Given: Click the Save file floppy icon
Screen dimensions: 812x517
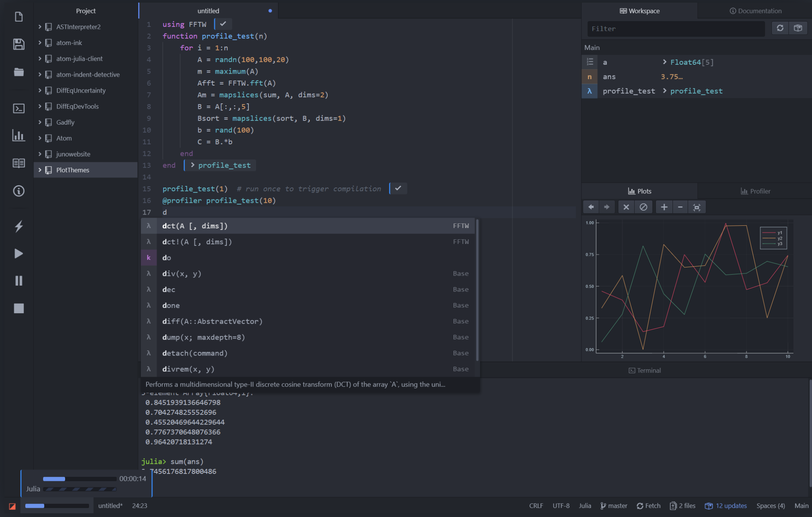Looking at the screenshot, I should pyautogui.click(x=19, y=44).
